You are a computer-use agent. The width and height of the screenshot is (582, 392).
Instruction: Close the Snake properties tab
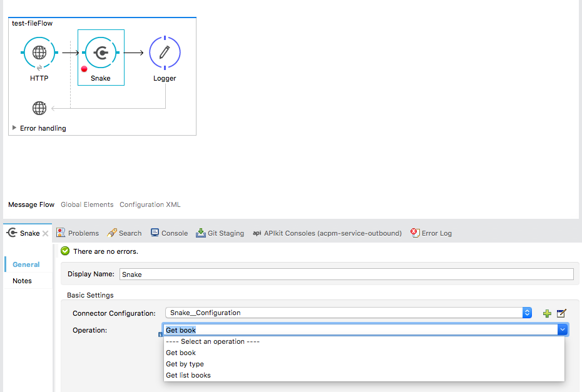46,233
